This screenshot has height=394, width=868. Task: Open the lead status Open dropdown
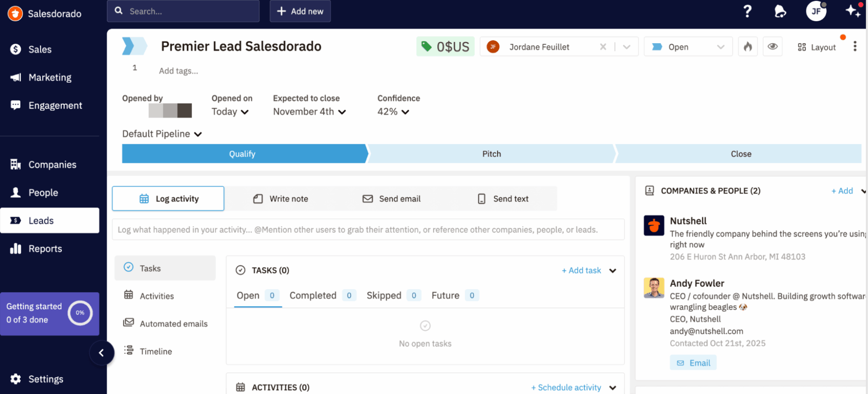(x=687, y=47)
